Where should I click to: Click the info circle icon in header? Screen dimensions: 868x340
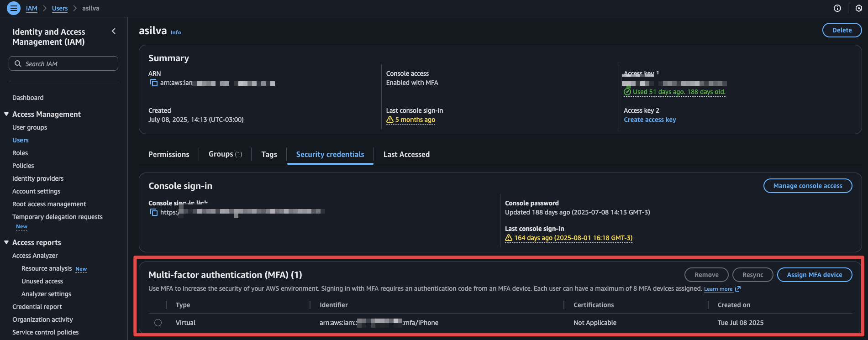(837, 8)
